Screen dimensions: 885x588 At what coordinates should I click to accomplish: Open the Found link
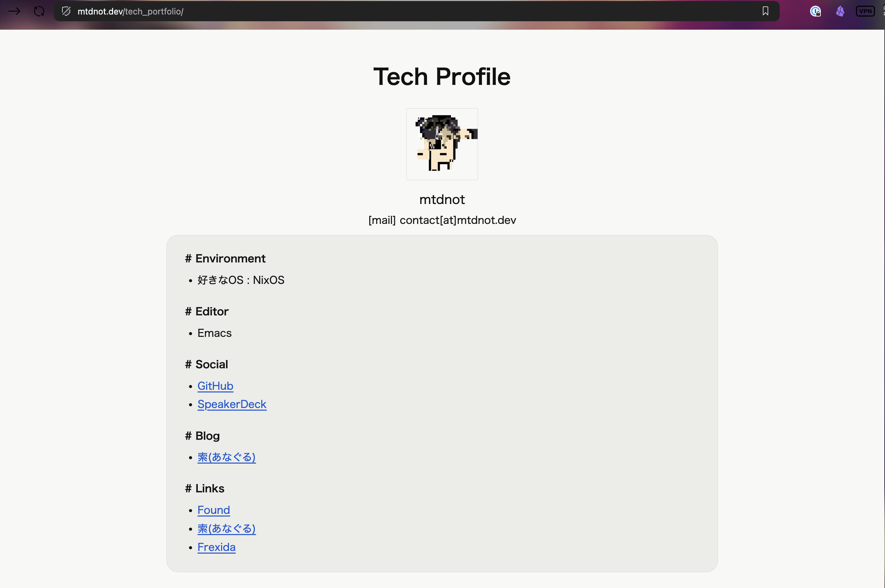(214, 510)
